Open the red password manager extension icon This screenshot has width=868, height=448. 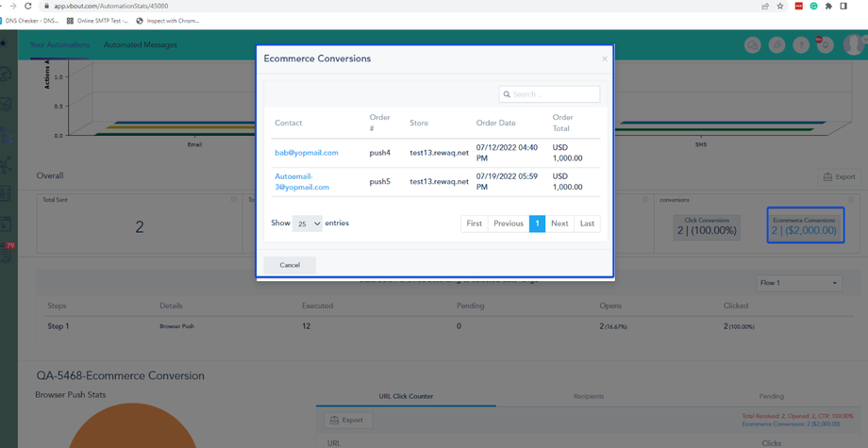point(799,6)
